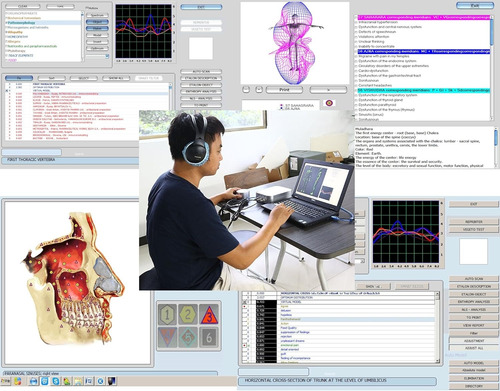The height and width of the screenshot is (391, 500).
Task: Click the bottom-right spectrum graph
Action: point(406,232)
